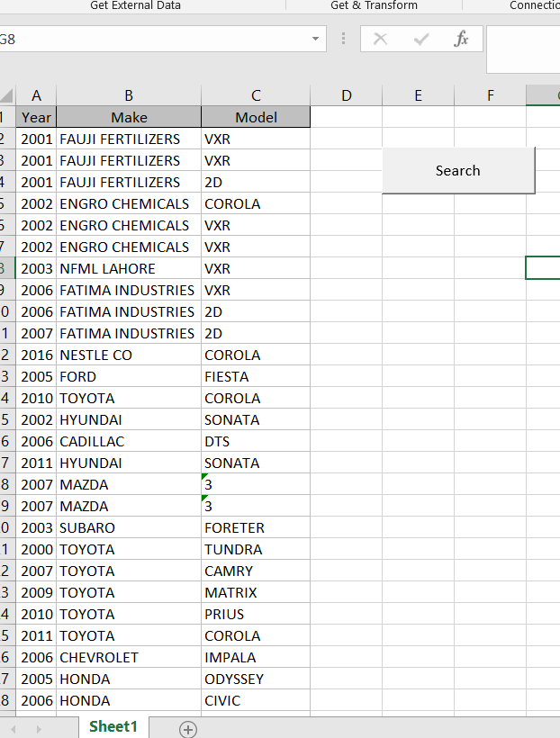
Task: Switch to the Sheet1 tab
Action: tap(113, 726)
